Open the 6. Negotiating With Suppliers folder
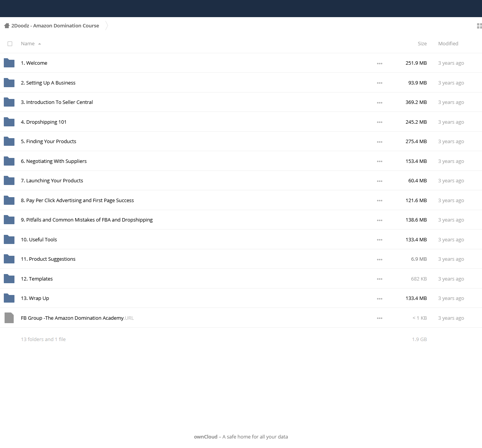 click(54, 161)
